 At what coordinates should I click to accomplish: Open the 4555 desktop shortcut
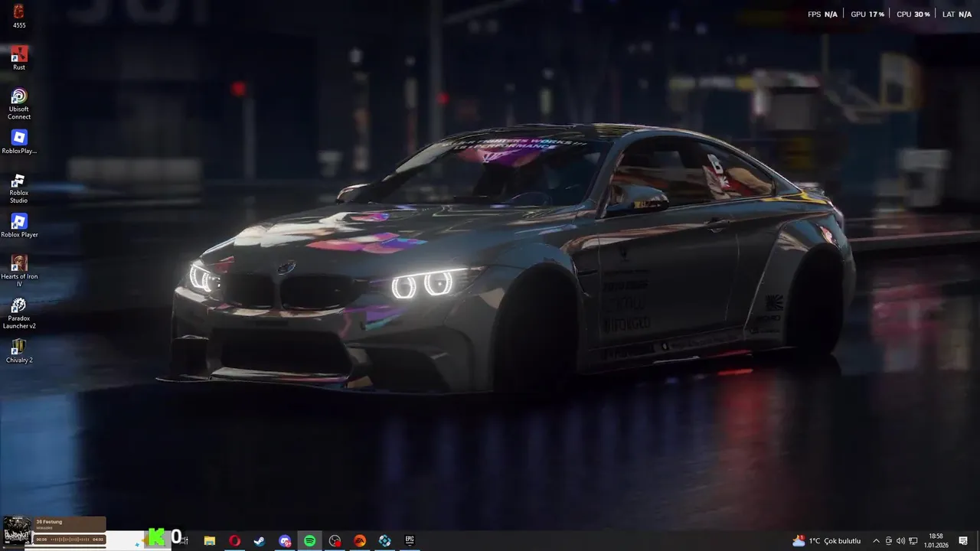(x=19, y=16)
